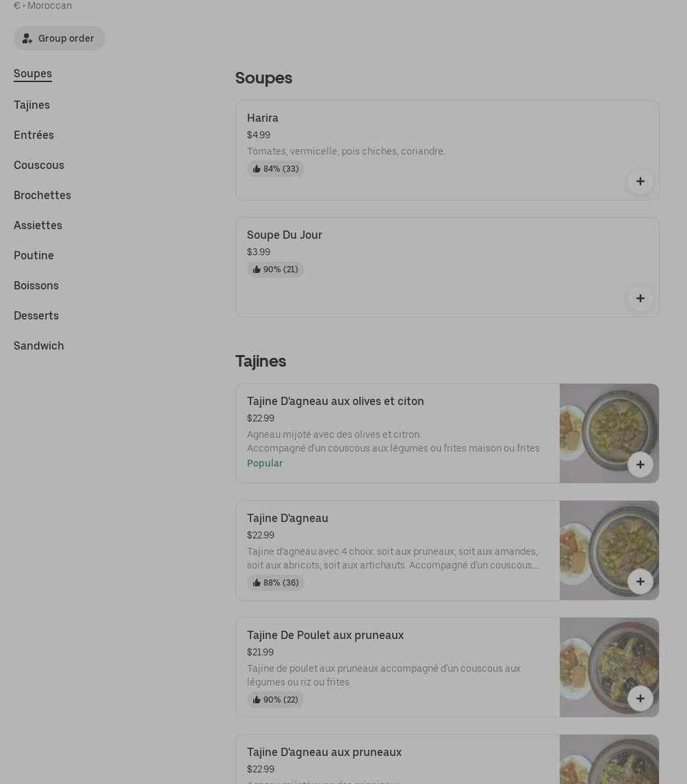The width and height of the screenshot is (687, 784).
Task: Jump to Tajines menu section
Action: tap(31, 105)
